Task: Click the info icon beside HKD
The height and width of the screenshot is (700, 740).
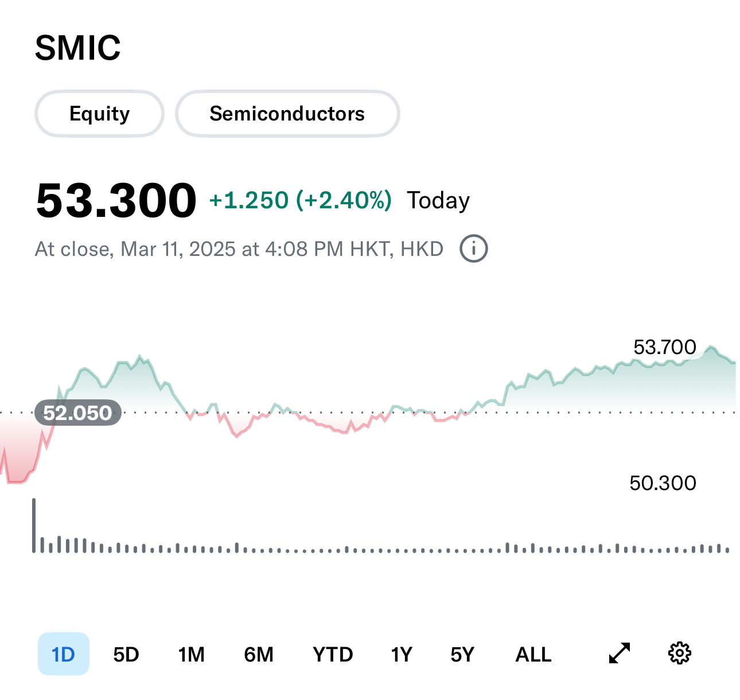Action: [474, 249]
